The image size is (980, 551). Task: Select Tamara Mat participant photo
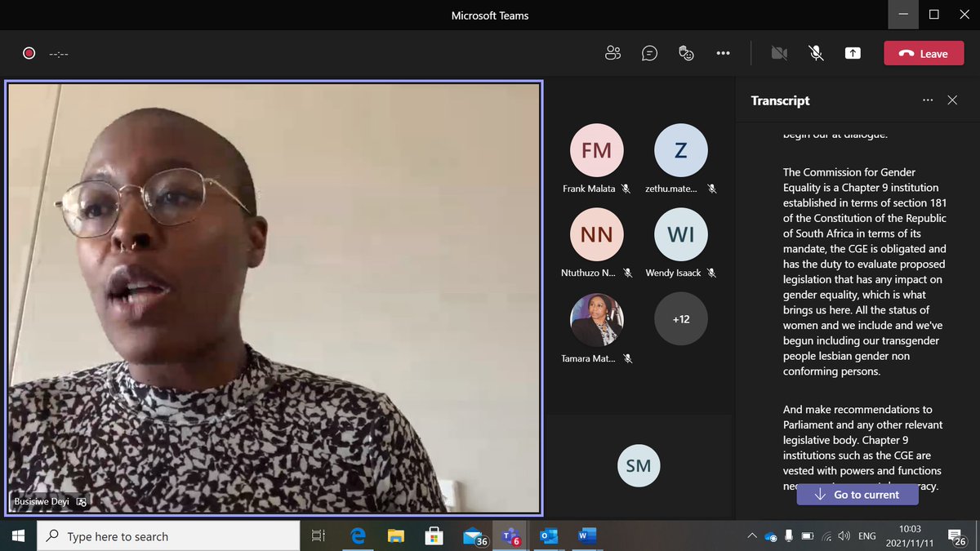(596, 319)
